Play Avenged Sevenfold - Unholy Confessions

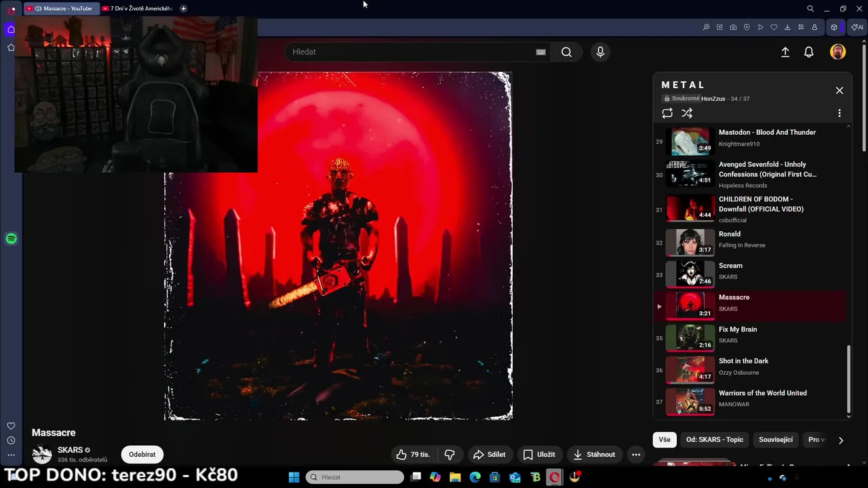click(750, 174)
